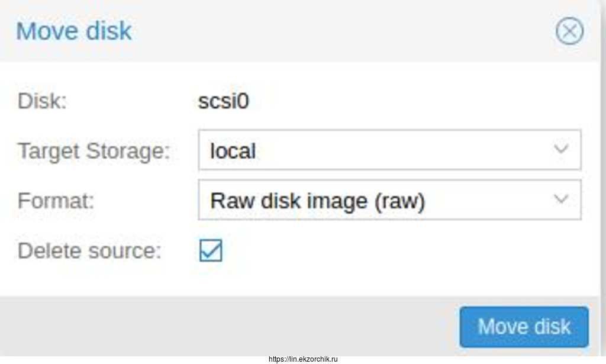Close the Move disk dialog
606x364 pixels.
tap(569, 31)
